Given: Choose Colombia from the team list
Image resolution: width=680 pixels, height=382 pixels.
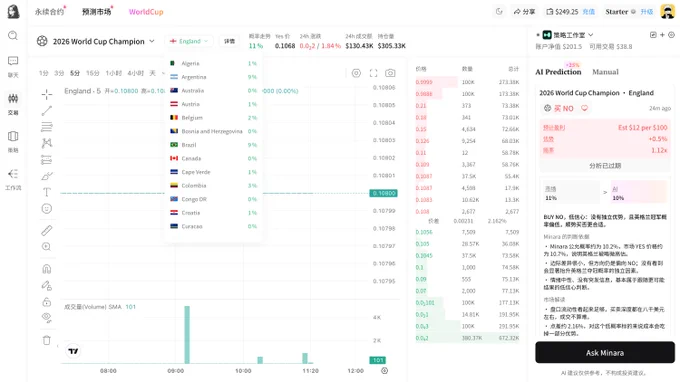Looking at the screenshot, I should click(214, 186).
